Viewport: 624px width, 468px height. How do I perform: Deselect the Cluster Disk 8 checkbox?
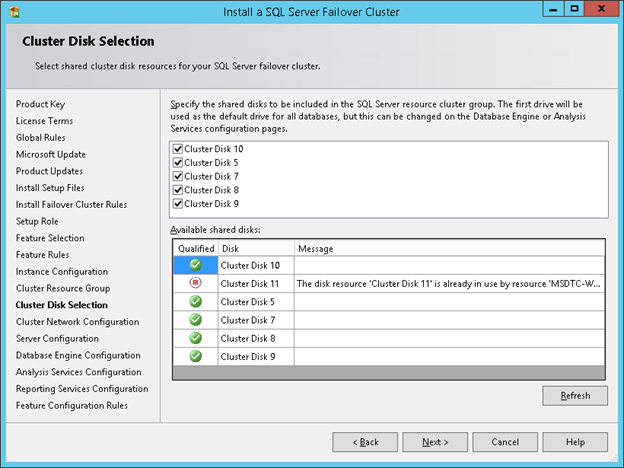[178, 190]
